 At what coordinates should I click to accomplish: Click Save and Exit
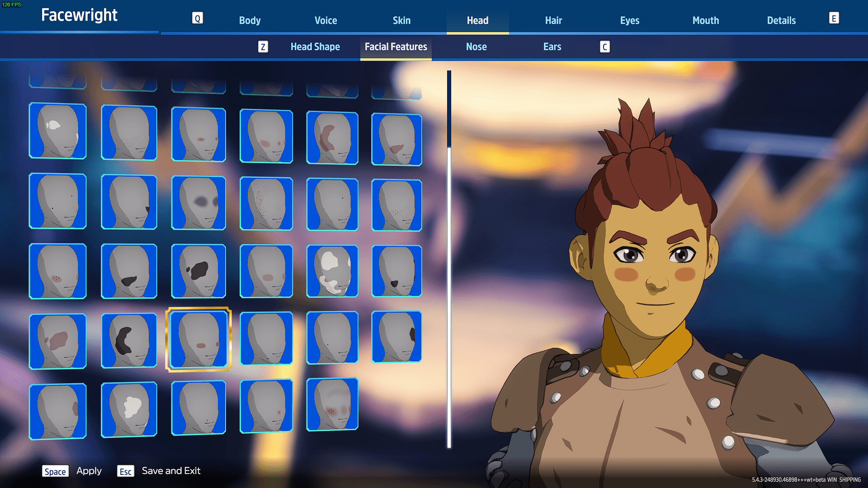[159, 471]
